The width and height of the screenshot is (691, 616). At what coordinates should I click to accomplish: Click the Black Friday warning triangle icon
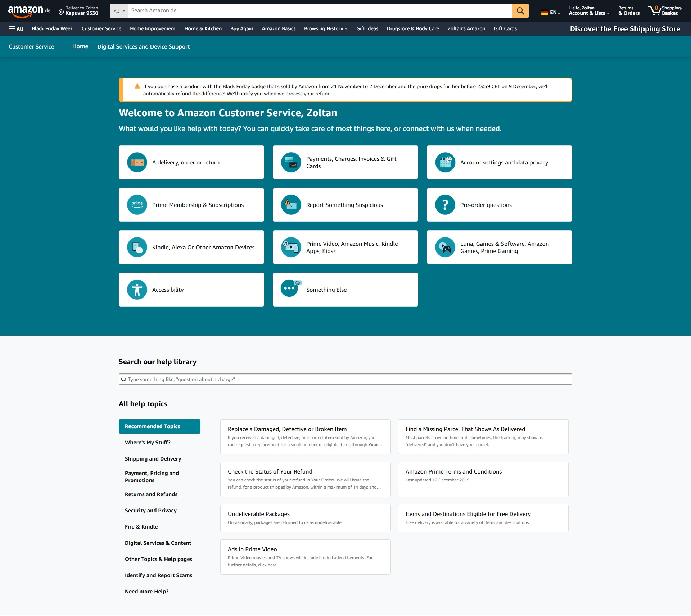point(137,86)
